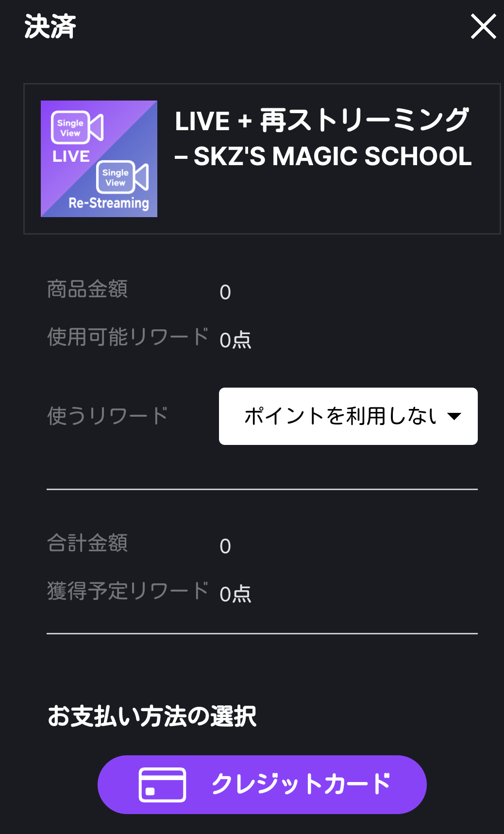Click the 獲得予定リワード label
The height and width of the screenshot is (834, 504).
coord(128,591)
